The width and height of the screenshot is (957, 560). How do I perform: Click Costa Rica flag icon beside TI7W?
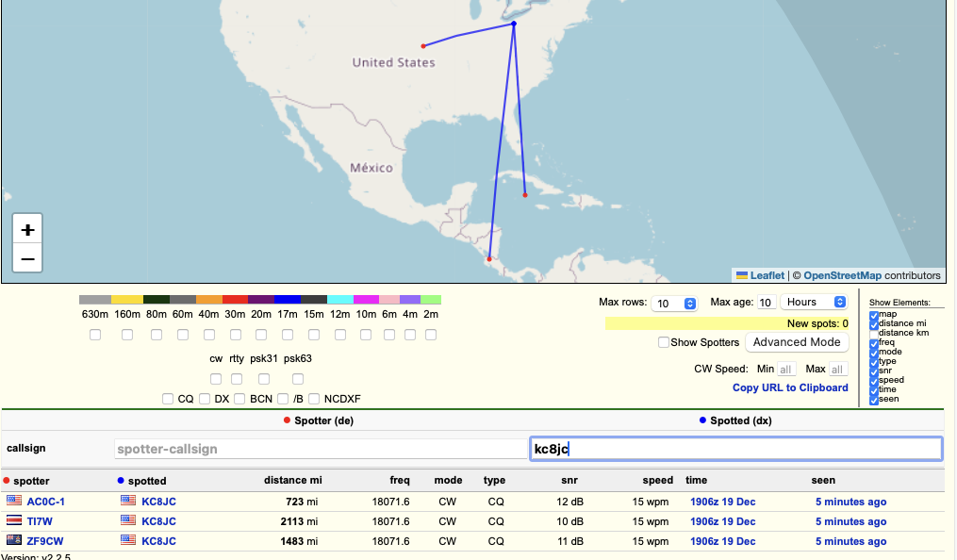14,520
